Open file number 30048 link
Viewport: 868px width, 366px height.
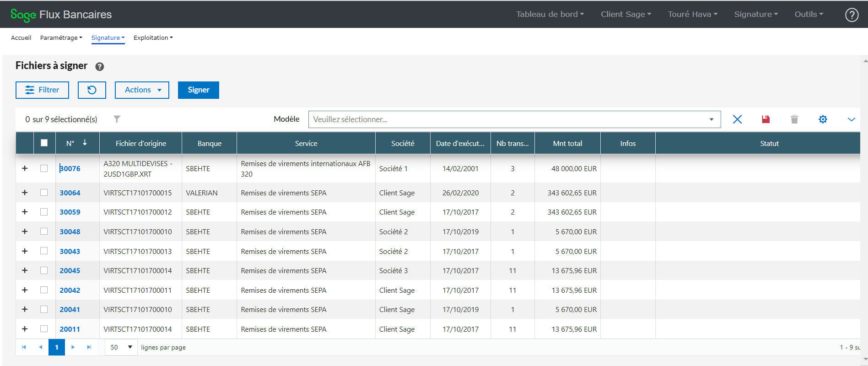(70, 231)
